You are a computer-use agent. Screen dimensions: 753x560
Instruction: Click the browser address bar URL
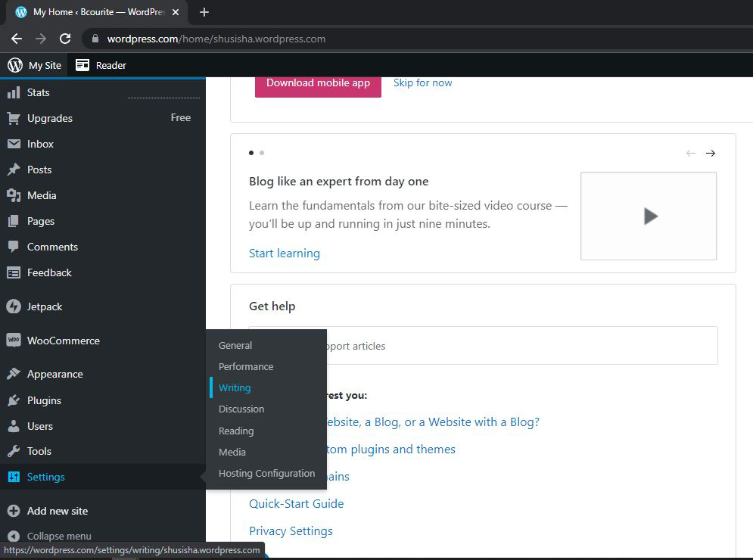216,39
